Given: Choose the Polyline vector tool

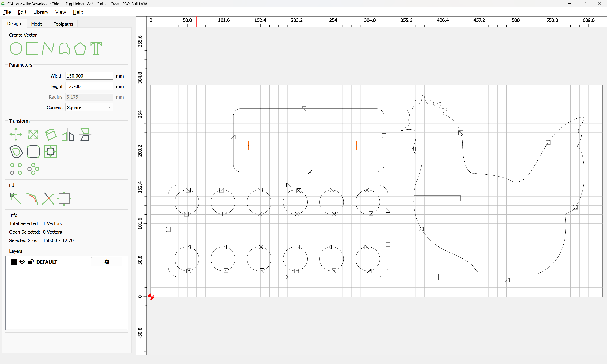Looking at the screenshot, I should (48, 48).
